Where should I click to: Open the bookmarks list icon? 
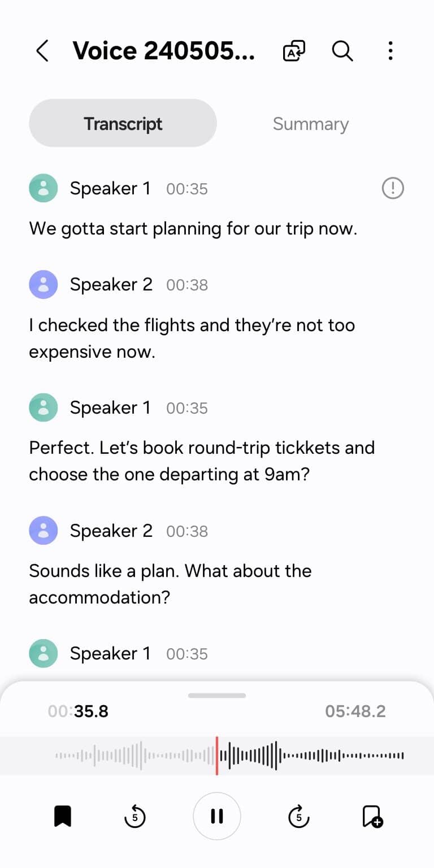(x=62, y=816)
